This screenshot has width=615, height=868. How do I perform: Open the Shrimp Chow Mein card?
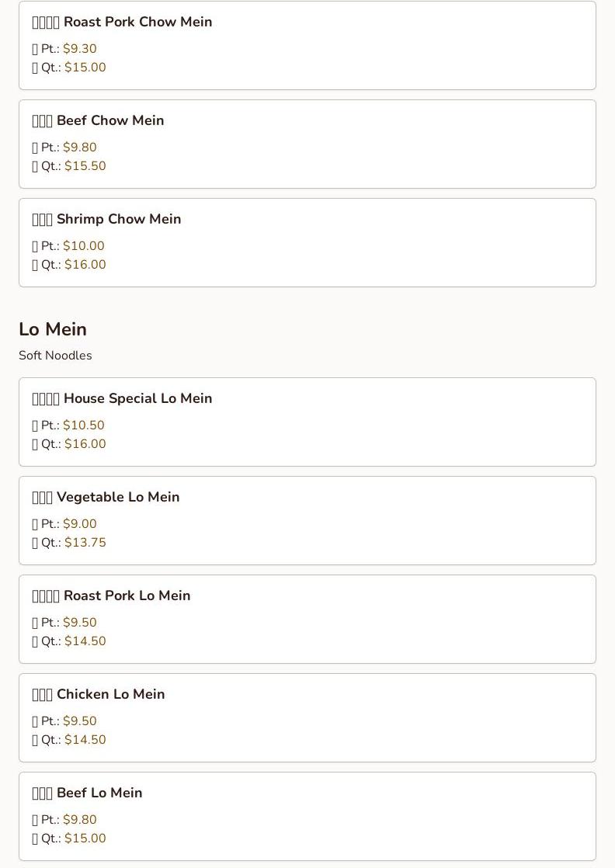pyautogui.click(x=307, y=242)
